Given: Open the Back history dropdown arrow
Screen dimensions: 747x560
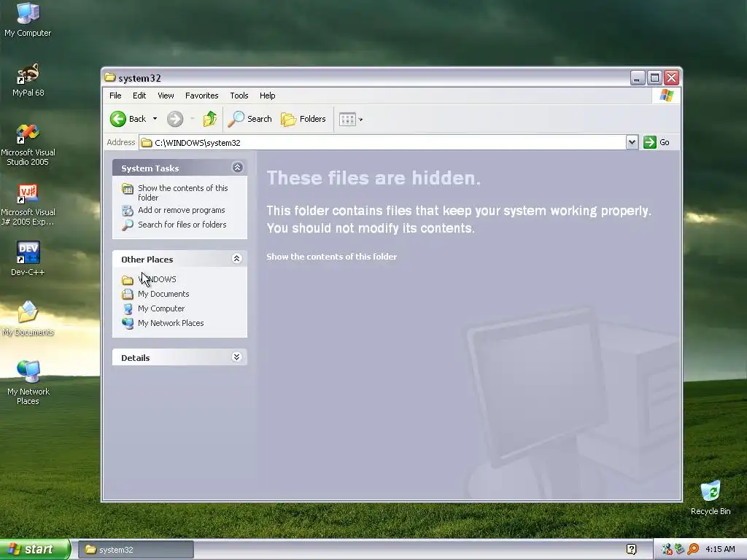Looking at the screenshot, I should coord(155,119).
